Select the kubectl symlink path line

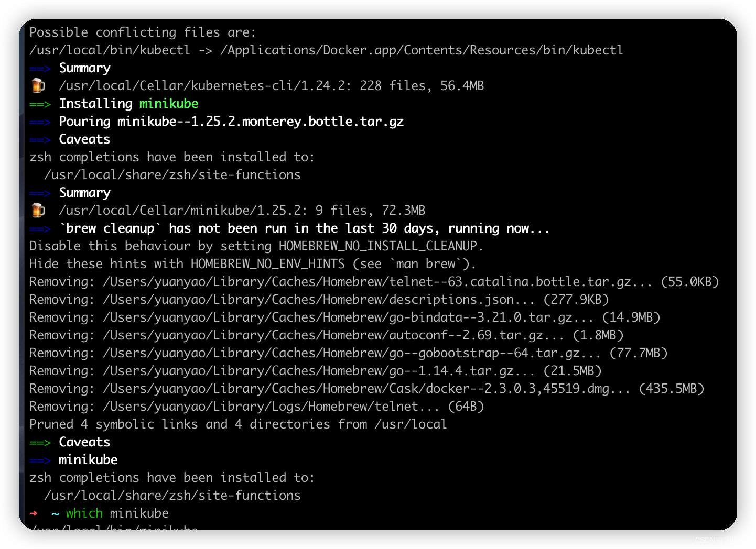coord(326,50)
